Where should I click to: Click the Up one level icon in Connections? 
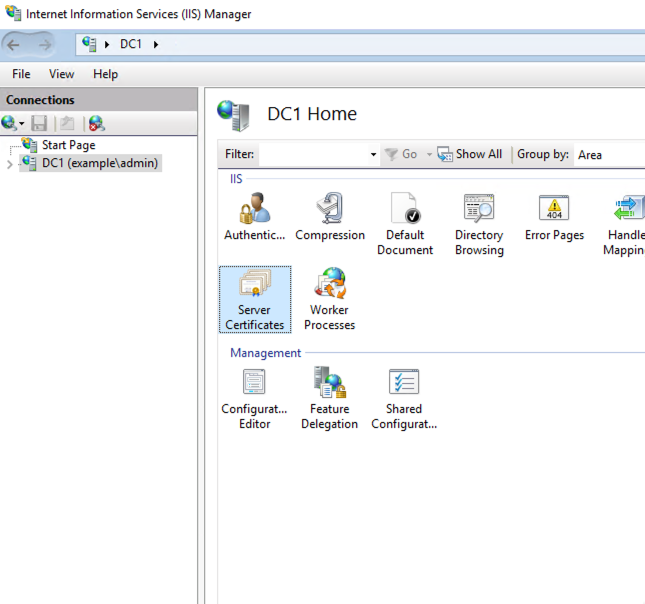[x=67, y=123]
